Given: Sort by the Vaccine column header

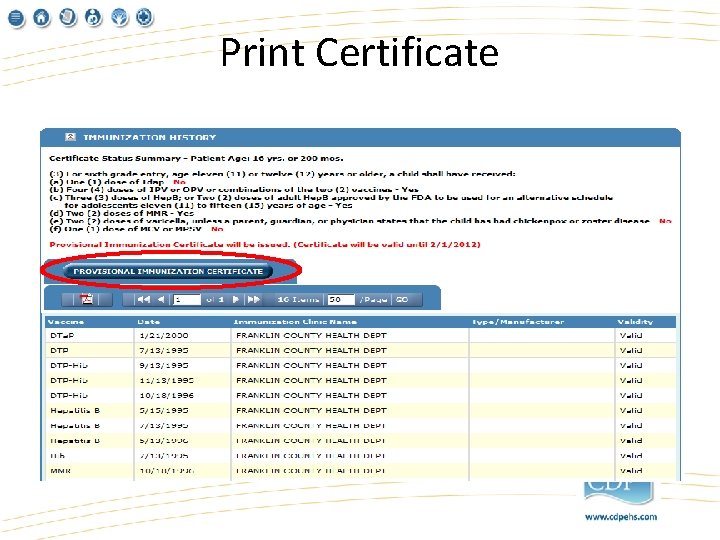Looking at the screenshot, I should (x=66, y=322).
